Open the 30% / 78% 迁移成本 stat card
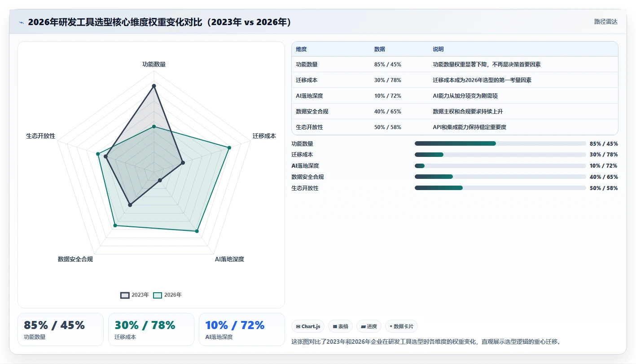 point(151,329)
